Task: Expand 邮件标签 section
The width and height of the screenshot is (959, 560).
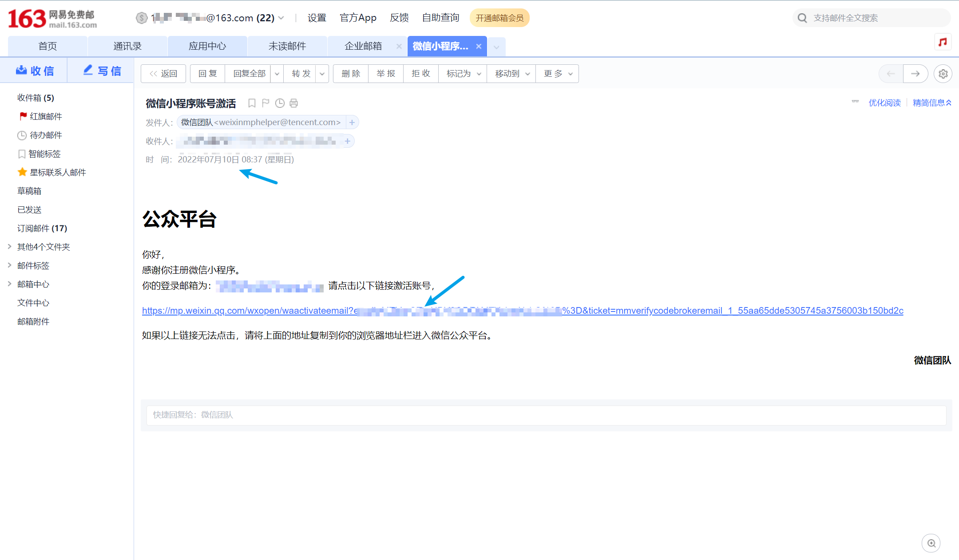Action: pos(9,265)
